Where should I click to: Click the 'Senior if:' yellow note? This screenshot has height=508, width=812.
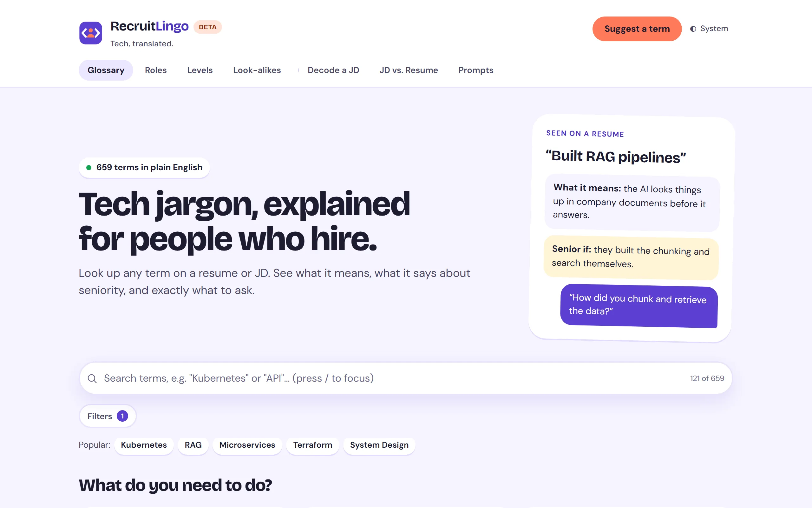[x=631, y=258]
